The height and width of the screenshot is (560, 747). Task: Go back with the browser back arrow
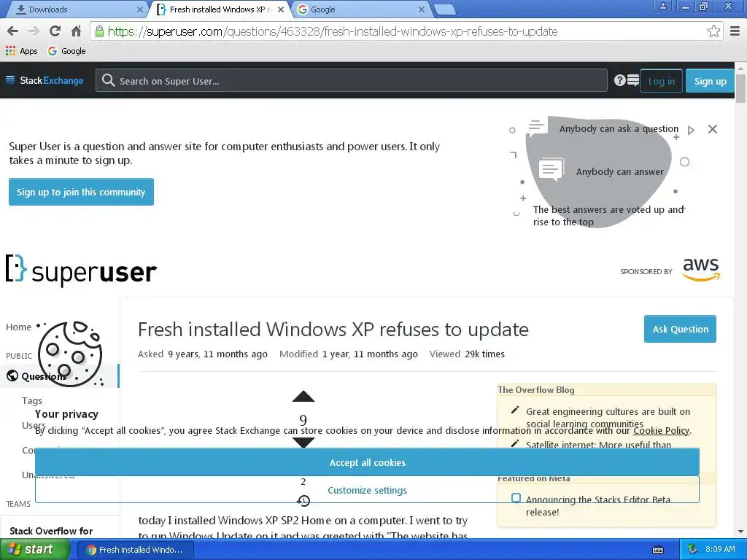coord(12,31)
